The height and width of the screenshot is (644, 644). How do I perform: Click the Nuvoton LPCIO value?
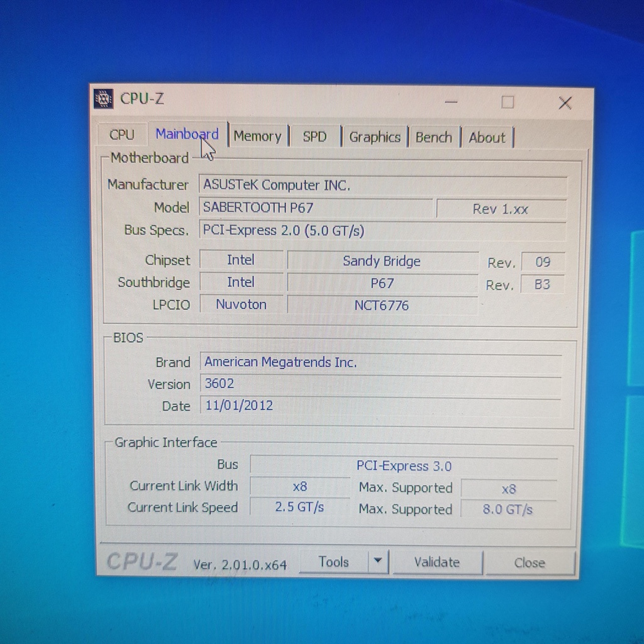click(x=241, y=304)
